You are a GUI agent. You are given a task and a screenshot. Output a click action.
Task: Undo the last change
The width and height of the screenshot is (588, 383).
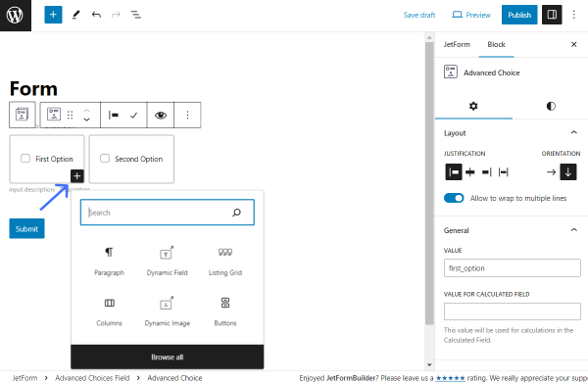[x=96, y=15]
